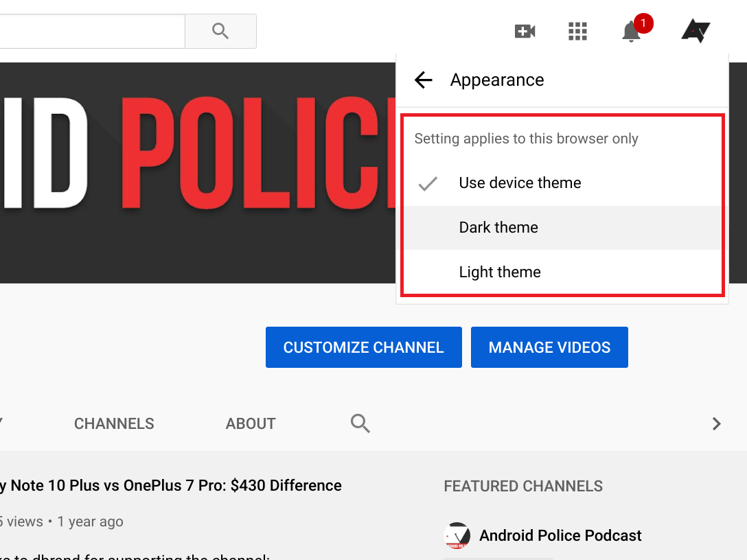The image size is (747, 560).
Task: Open the ABOUT tab
Action: [250, 423]
